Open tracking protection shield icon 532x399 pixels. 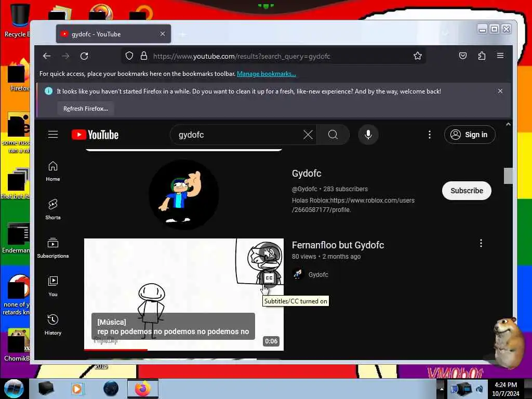point(129,56)
